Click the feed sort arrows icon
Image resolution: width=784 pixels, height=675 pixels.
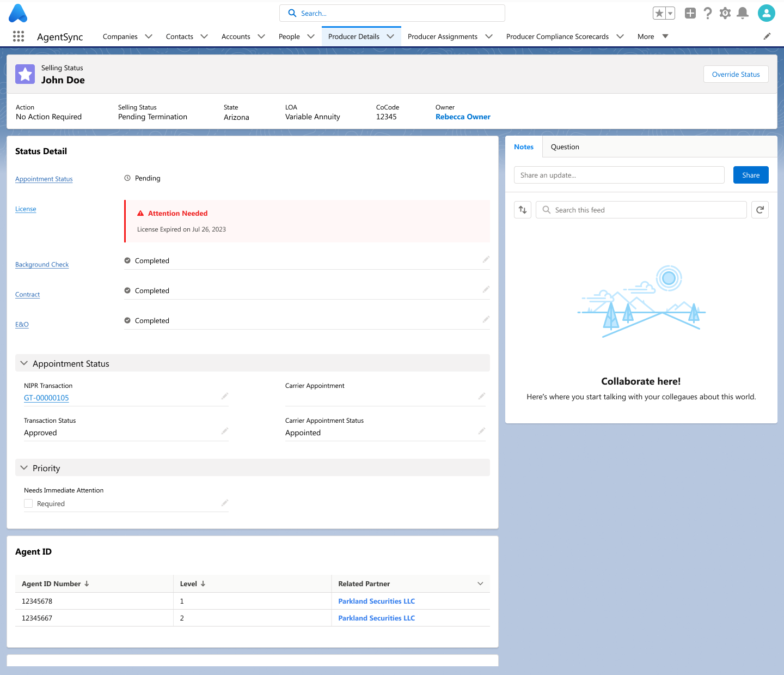coord(523,210)
